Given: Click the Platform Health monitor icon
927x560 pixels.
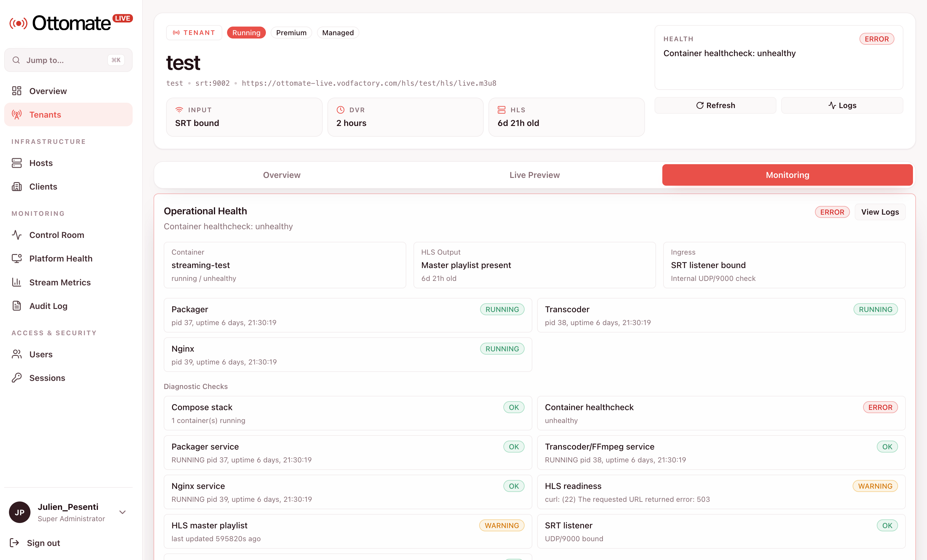Looking at the screenshot, I should 16,259.
